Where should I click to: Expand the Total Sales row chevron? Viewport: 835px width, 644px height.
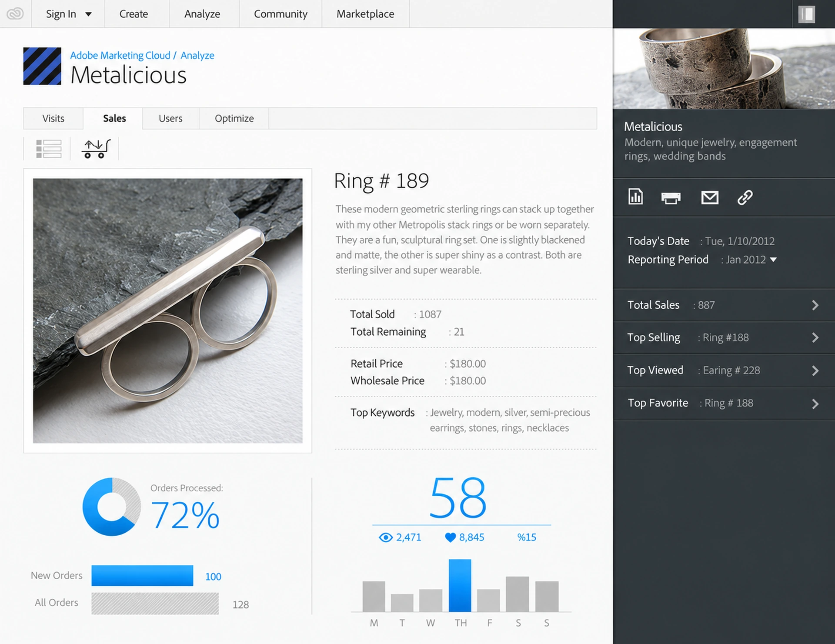[x=815, y=305]
